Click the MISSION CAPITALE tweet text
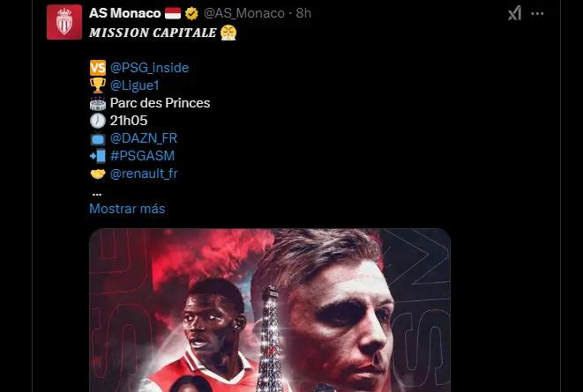 (153, 33)
